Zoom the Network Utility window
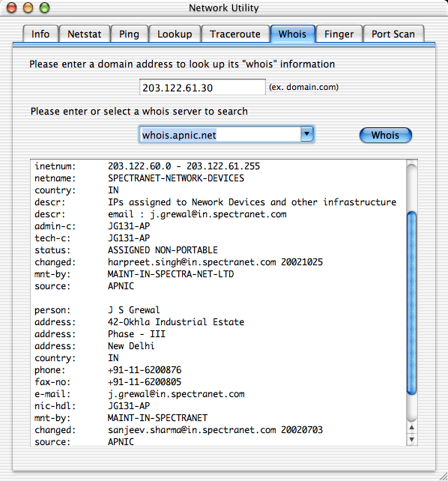 [45, 7]
